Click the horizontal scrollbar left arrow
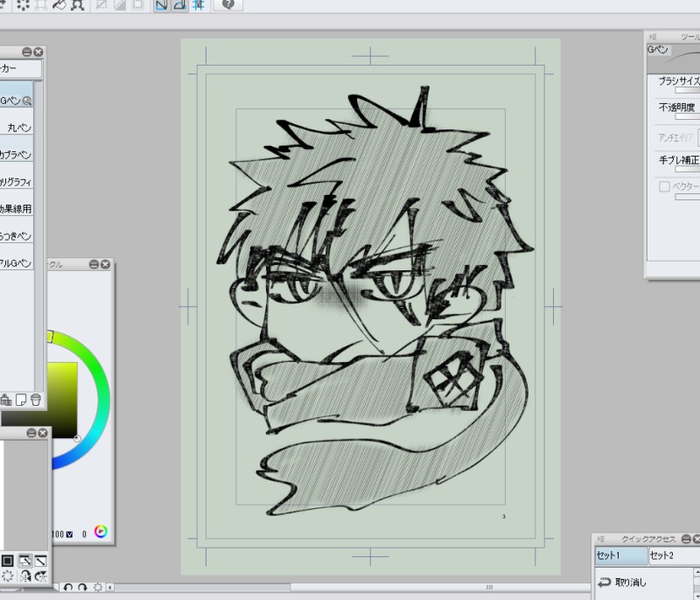Image resolution: width=700 pixels, height=600 pixels. pyautogui.click(x=110, y=587)
